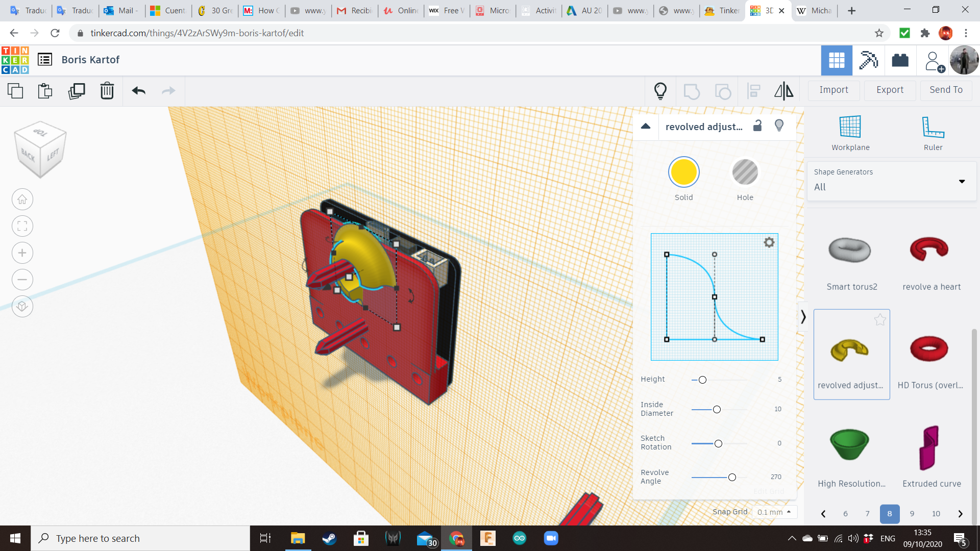
Task: Click the Mirror tool icon
Action: (x=783, y=91)
